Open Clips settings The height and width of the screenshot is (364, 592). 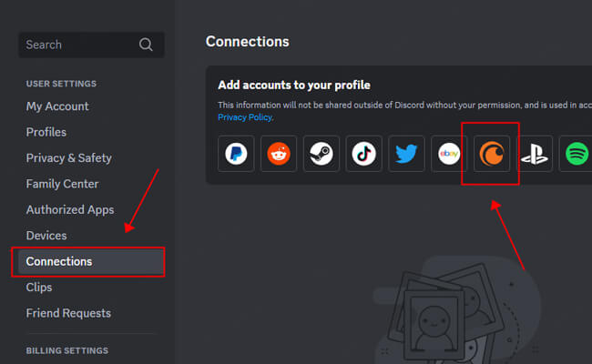(x=39, y=287)
